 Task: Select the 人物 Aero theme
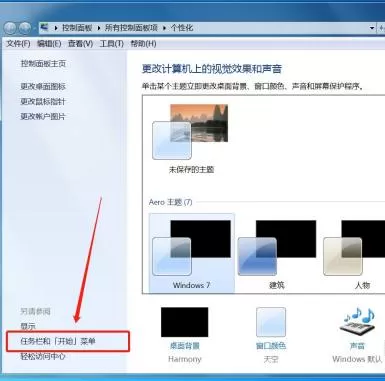pyautogui.click(x=355, y=253)
